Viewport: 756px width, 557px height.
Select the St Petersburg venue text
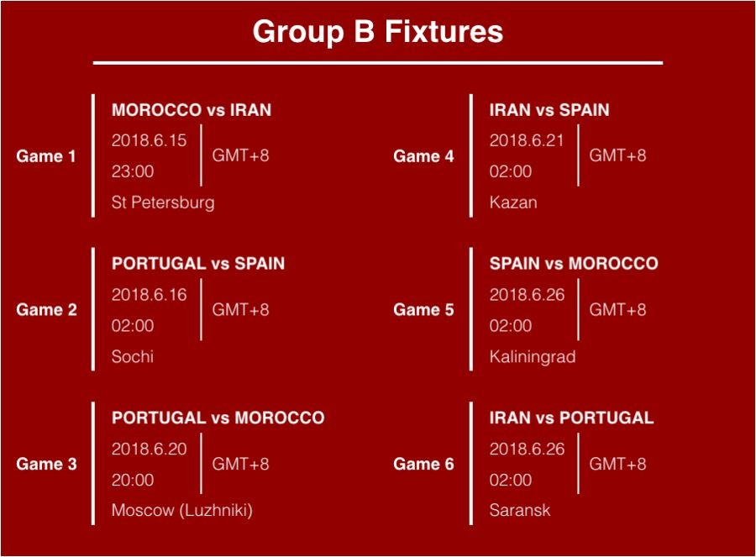pyautogui.click(x=163, y=202)
